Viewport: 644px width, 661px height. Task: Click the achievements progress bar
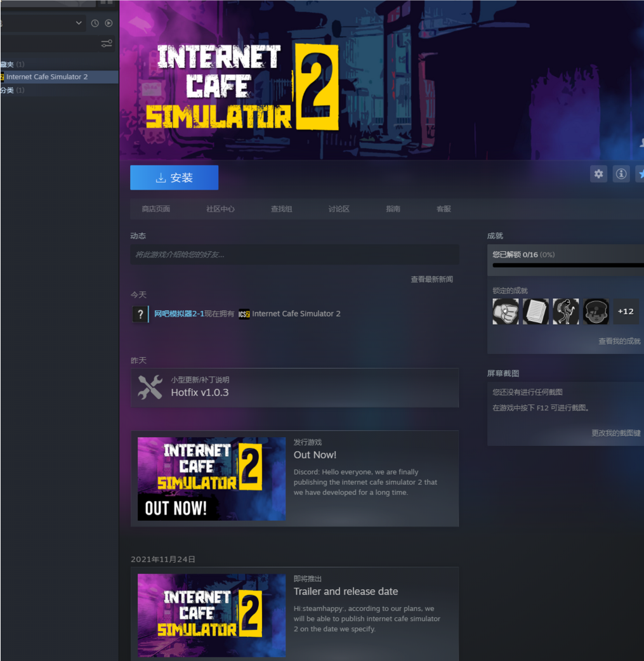click(568, 265)
